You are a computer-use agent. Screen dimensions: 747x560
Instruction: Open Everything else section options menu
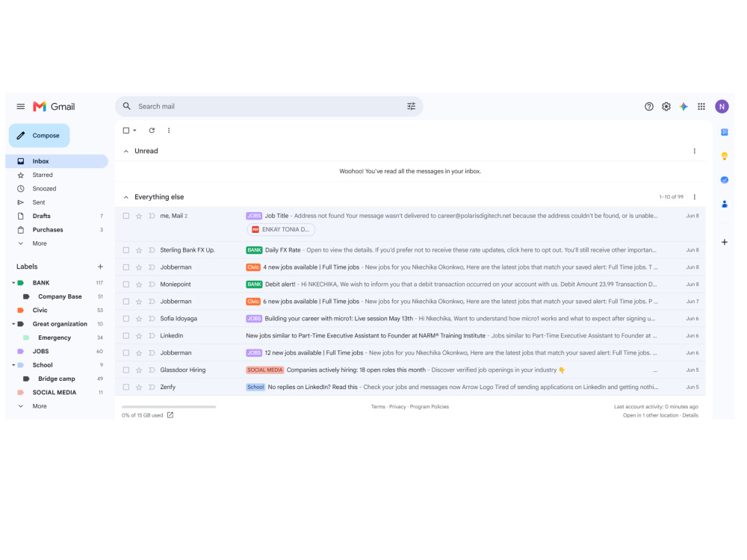point(694,197)
